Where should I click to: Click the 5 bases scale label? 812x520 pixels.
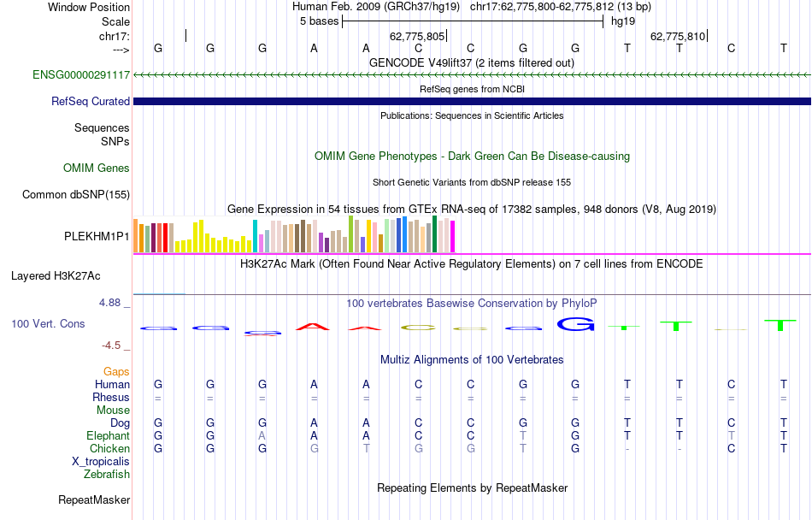[319, 21]
